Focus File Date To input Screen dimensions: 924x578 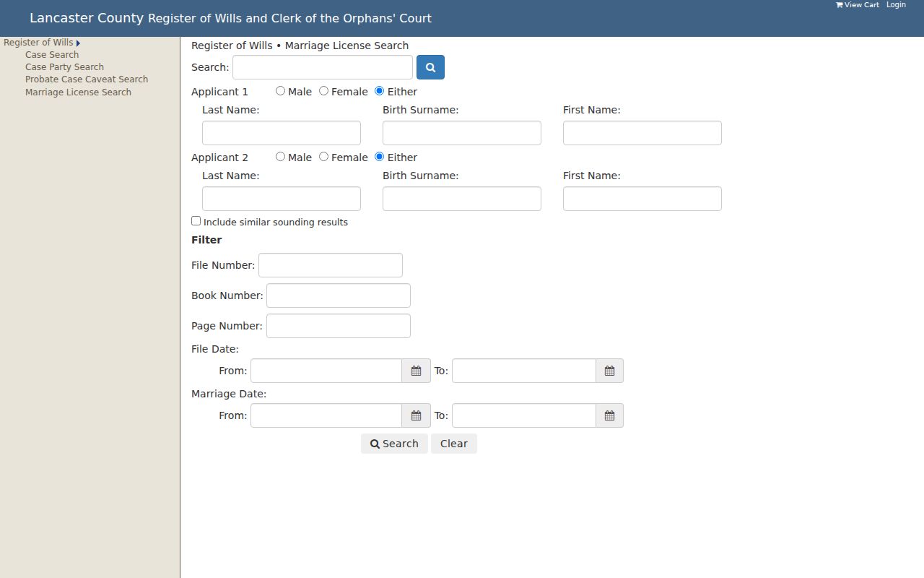point(524,371)
